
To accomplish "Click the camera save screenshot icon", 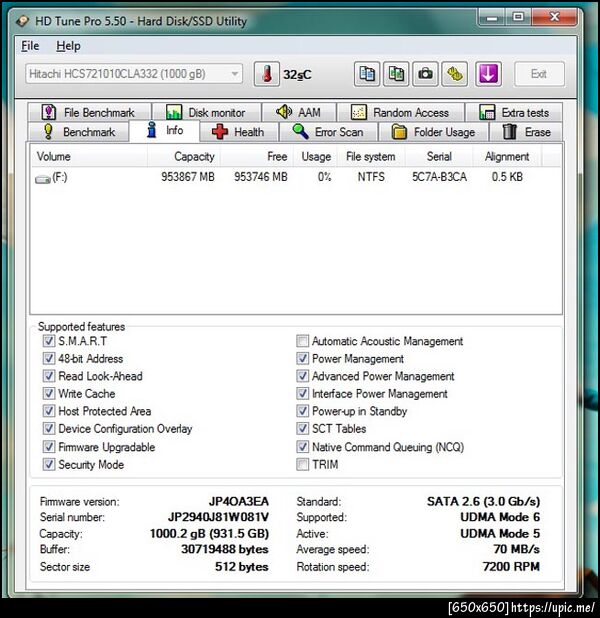I will click(425, 74).
